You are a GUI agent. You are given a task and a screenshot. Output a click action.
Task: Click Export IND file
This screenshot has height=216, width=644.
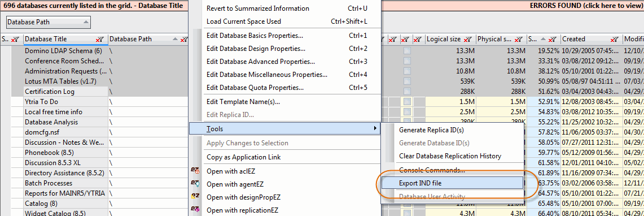[452, 183]
